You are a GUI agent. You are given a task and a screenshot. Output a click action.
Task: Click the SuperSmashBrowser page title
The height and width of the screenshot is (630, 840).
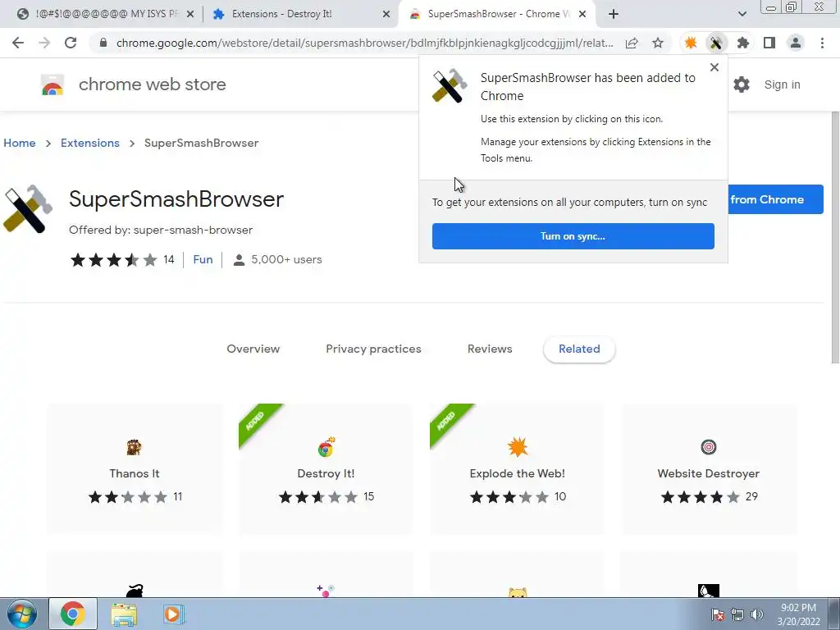(x=176, y=199)
